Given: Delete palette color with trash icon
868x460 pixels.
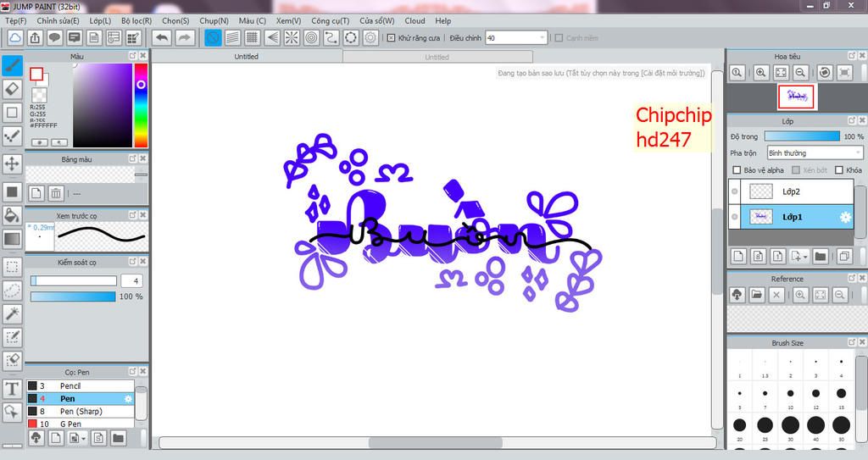Looking at the screenshot, I should coord(56,193).
